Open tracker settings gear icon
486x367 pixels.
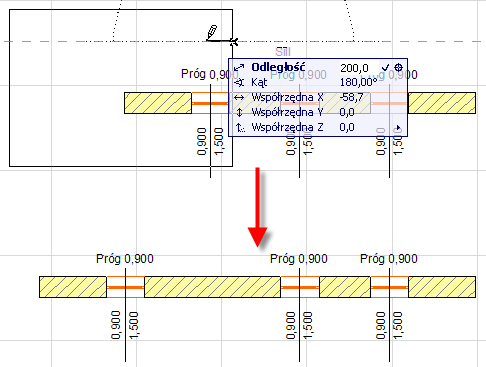click(399, 68)
